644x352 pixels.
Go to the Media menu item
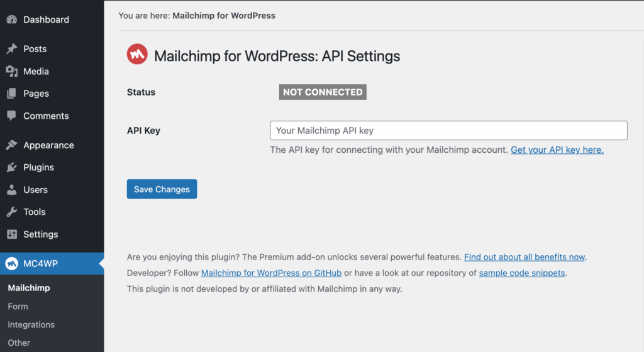coord(36,72)
